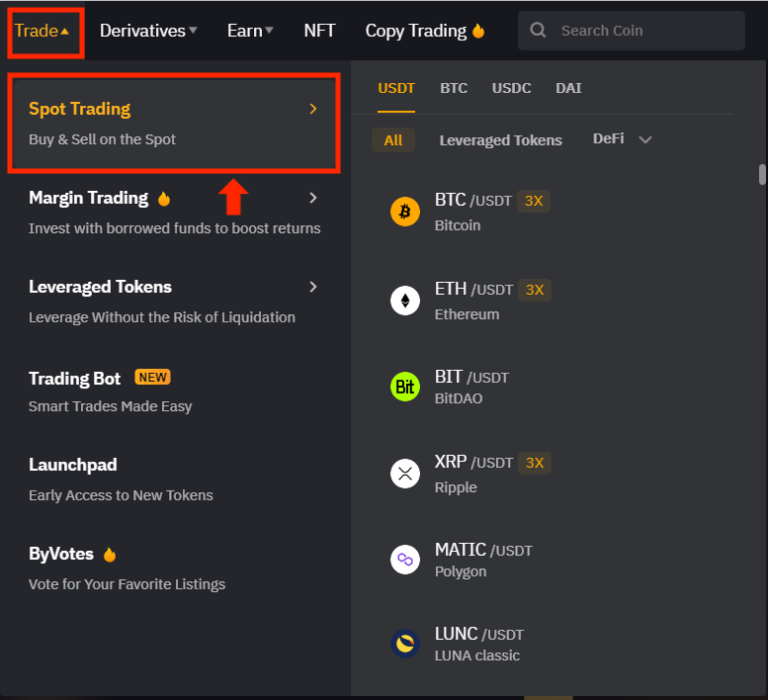Screen dimensions: 768x700
Task: Expand the DeFi category dropdown
Action: click(622, 139)
